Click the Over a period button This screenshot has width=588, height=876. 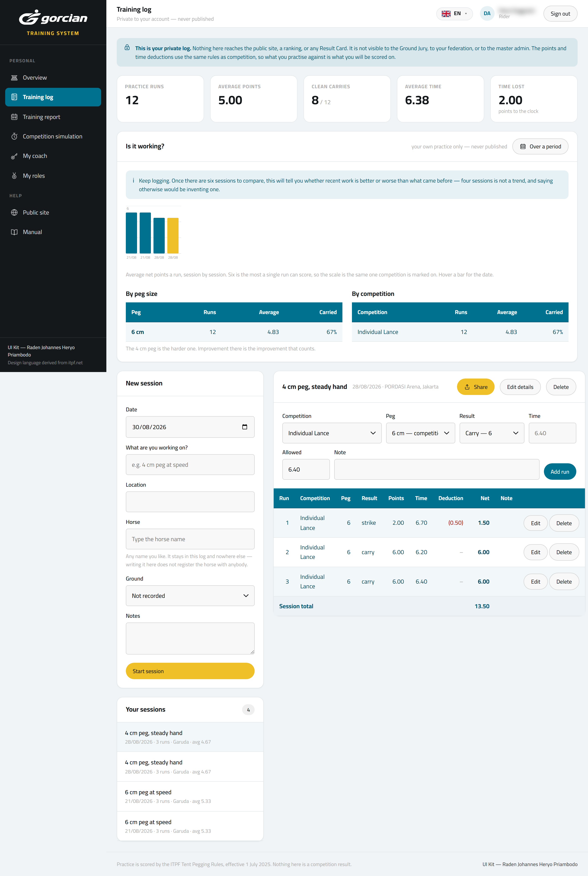(x=540, y=146)
